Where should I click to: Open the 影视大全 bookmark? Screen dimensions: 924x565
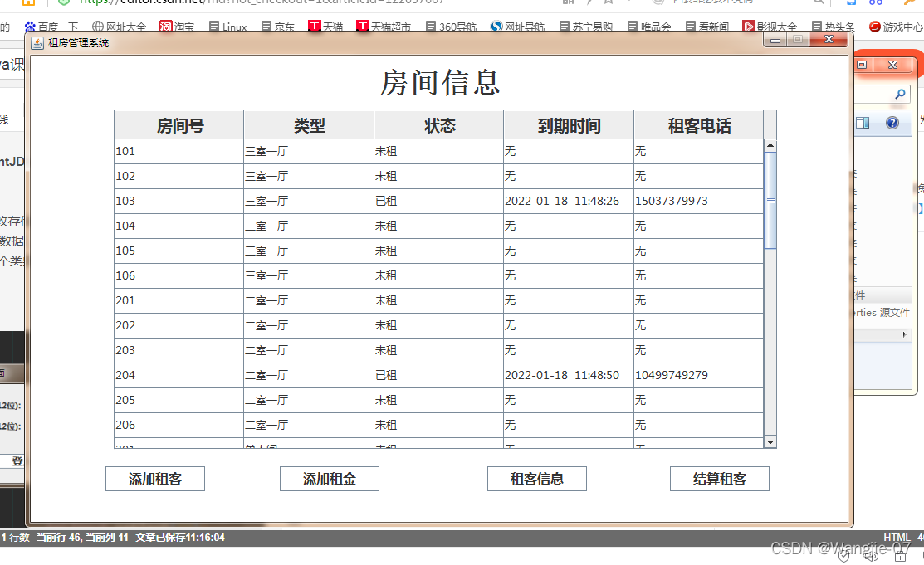(770, 27)
